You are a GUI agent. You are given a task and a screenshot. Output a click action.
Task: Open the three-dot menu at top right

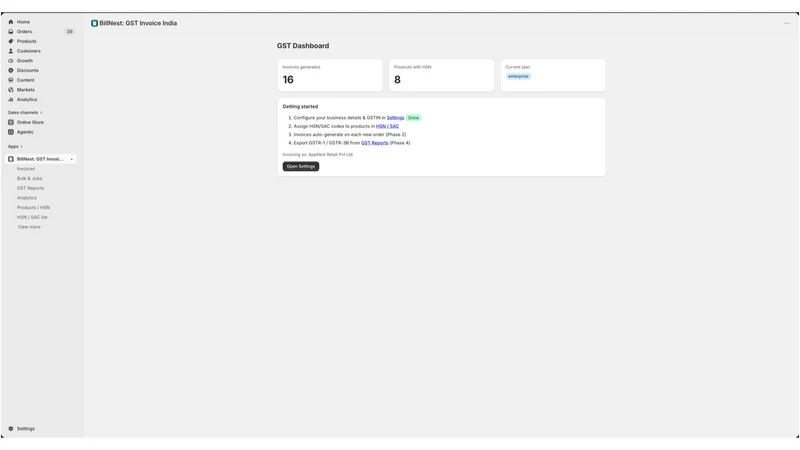coord(787,23)
